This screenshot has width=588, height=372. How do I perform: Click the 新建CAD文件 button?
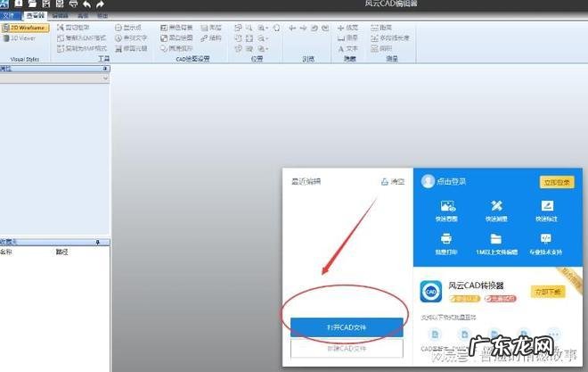[347, 348]
